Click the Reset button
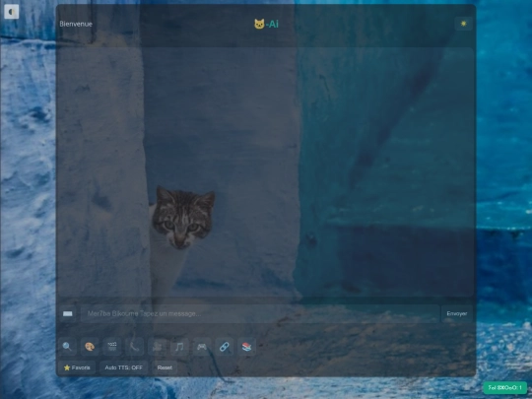Screen dimensions: 532x399 (x=165, y=367)
